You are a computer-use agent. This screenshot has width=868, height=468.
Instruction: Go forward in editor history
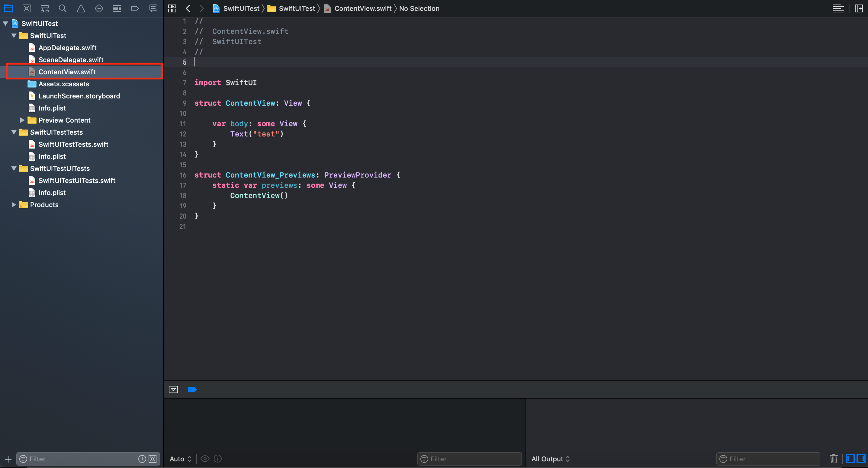click(x=201, y=8)
